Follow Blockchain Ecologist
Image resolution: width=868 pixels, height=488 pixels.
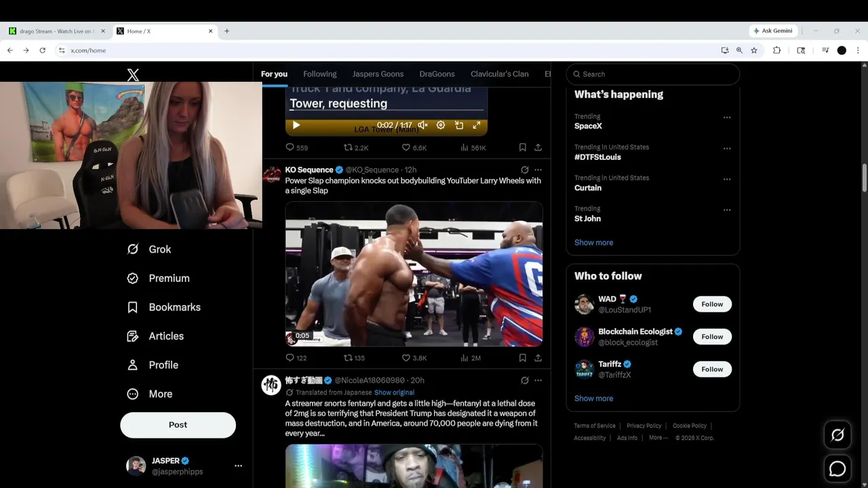(712, 337)
